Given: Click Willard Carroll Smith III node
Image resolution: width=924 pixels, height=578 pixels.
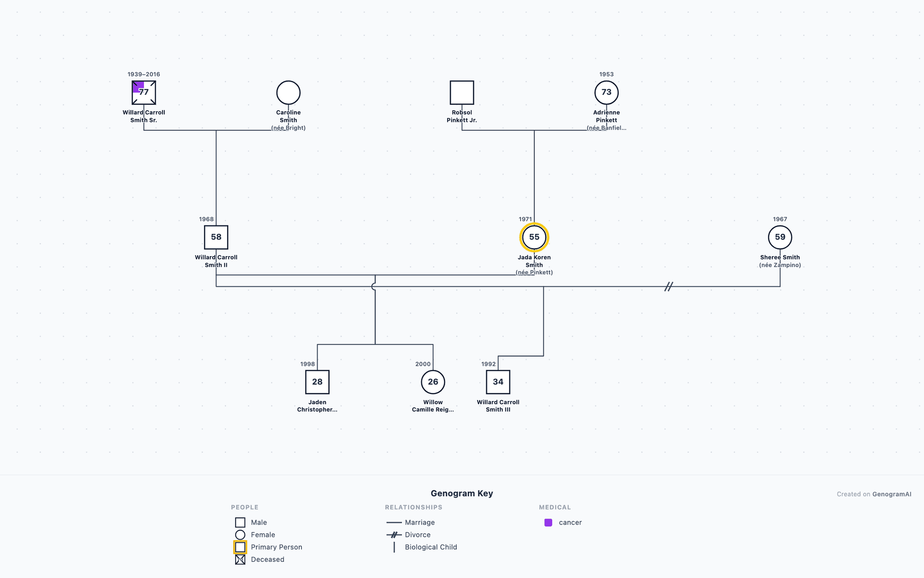Looking at the screenshot, I should (498, 382).
